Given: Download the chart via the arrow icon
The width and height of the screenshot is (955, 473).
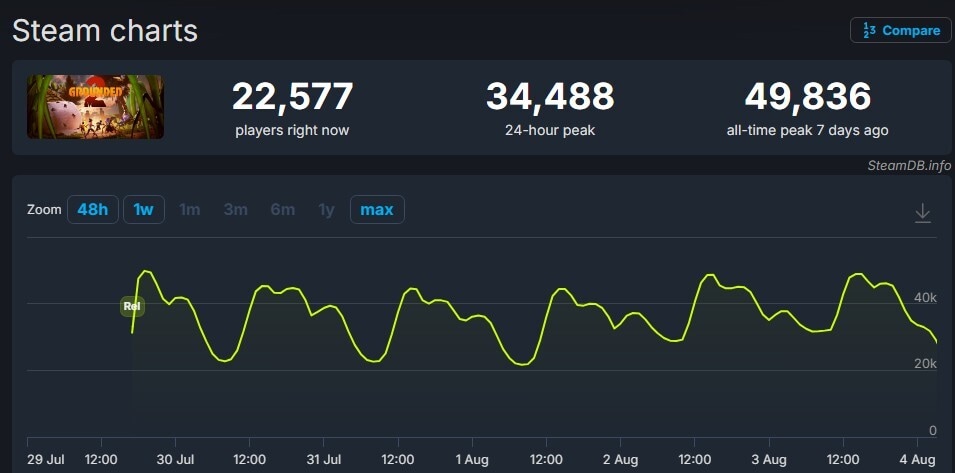Looking at the screenshot, I should pos(923,213).
